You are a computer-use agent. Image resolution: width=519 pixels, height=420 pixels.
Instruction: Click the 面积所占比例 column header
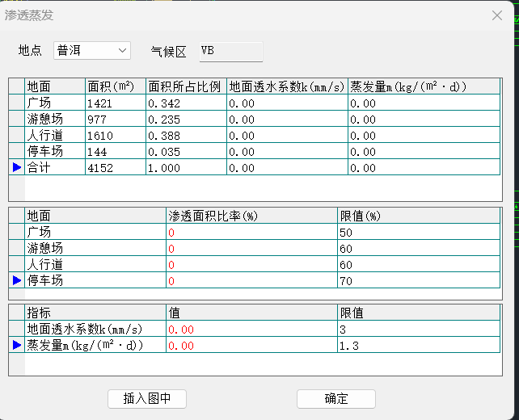[x=185, y=86]
